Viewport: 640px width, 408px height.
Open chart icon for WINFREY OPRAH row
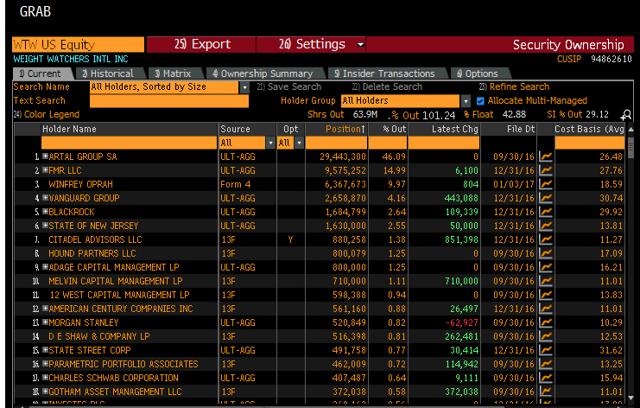coord(546,184)
